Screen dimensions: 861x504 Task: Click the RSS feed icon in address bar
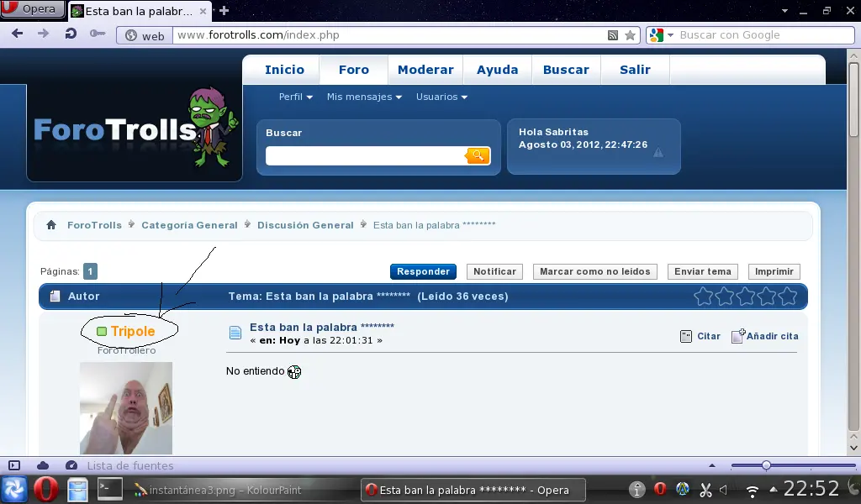(x=613, y=35)
